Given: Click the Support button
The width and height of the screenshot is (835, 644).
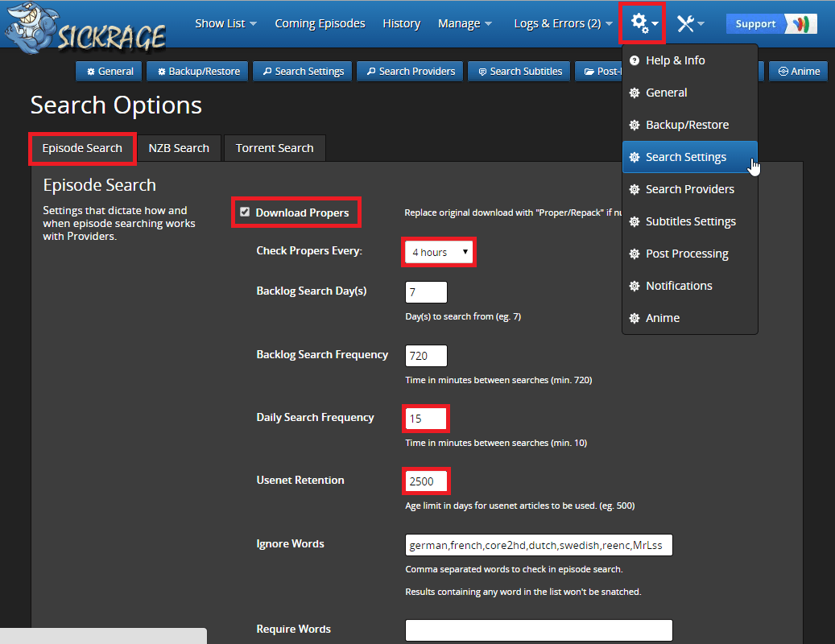Looking at the screenshot, I should tap(771, 23).
